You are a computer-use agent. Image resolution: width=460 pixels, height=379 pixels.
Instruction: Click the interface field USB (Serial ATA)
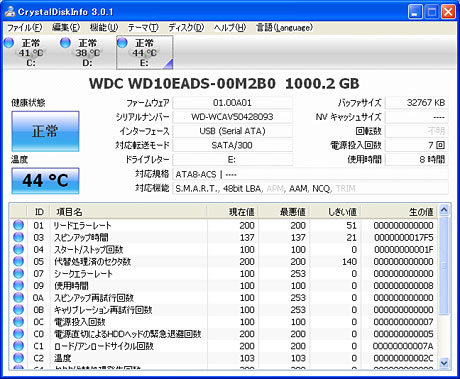pyautogui.click(x=232, y=131)
